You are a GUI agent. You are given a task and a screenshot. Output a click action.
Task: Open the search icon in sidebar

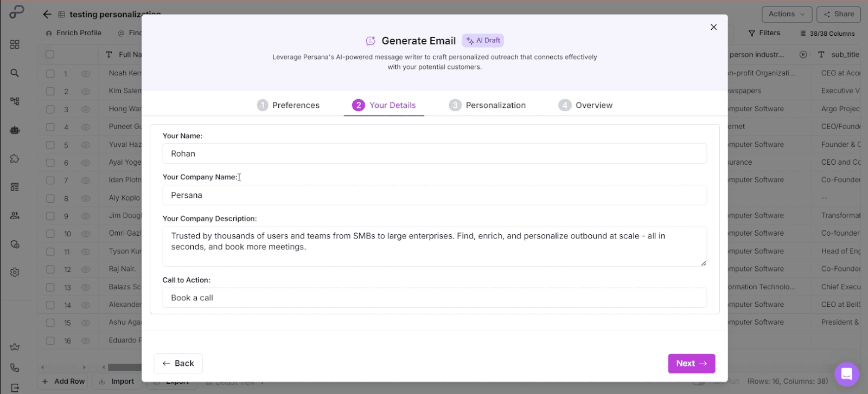pyautogui.click(x=15, y=73)
